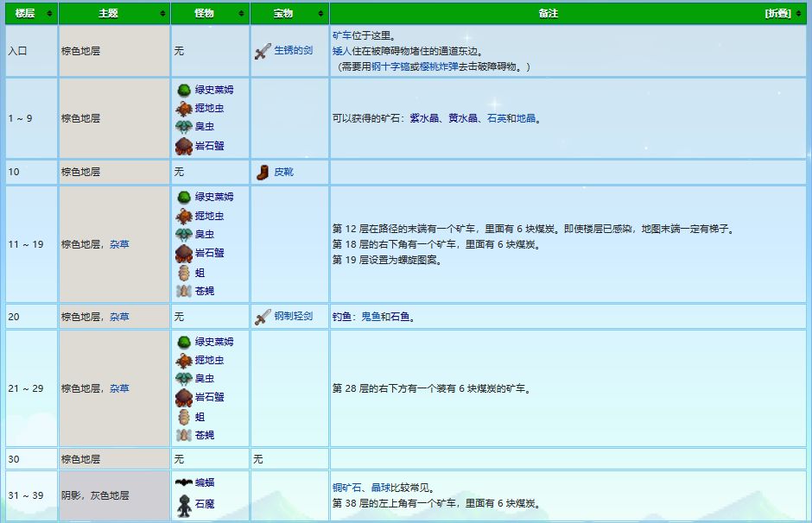Open the 矮人 dwarf link
The width and height of the screenshot is (812, 523).
click(342, 51)
